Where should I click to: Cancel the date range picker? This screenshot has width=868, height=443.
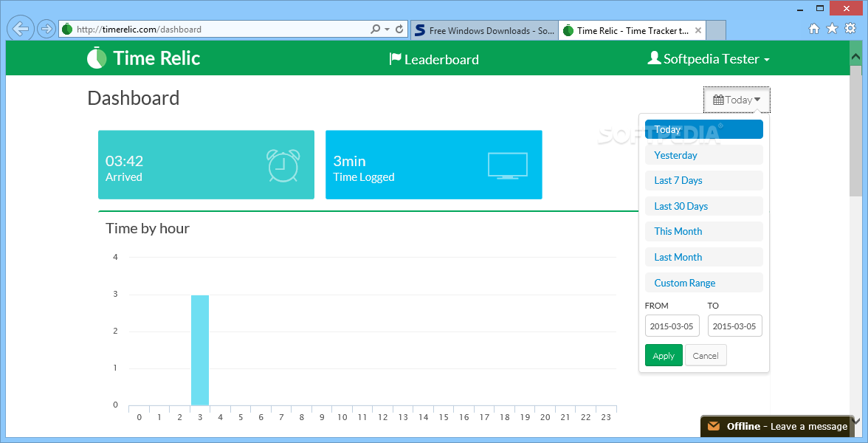click(706, 356)
